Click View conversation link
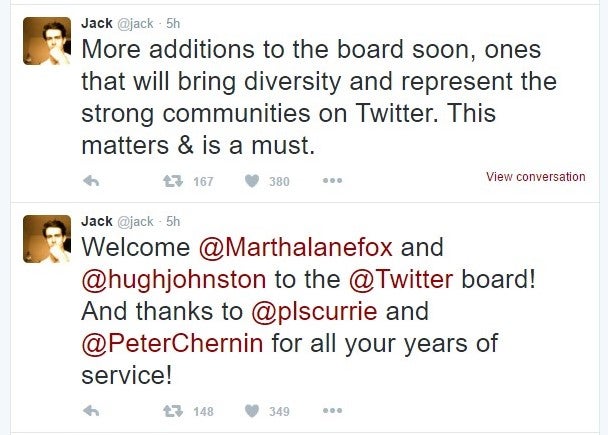608x435 pixels. pyautogui.click(x=536, y=177)
